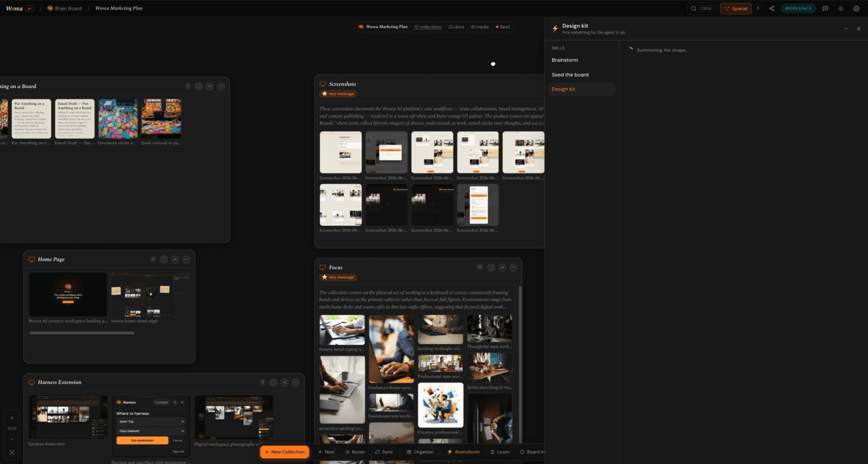Minimize the Design kit panel
The height and width of the screenshot is (464, 868).
(846, 28)
